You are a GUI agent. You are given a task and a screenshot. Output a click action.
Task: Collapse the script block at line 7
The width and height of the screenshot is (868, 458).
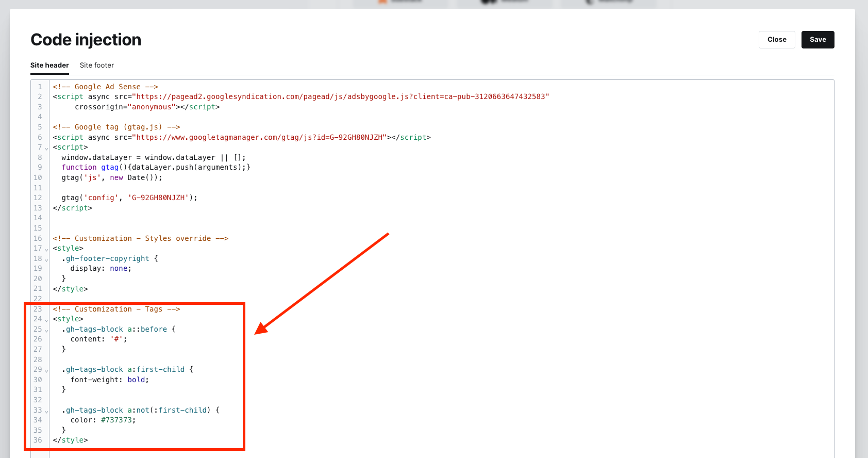click(x=46, y=148)
